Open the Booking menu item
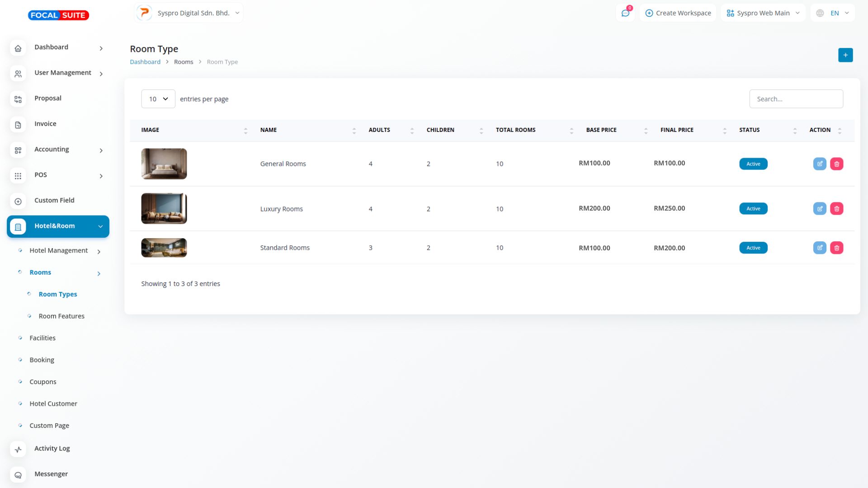This screenshot has height=488, width=868. click(x=42, y=360)
